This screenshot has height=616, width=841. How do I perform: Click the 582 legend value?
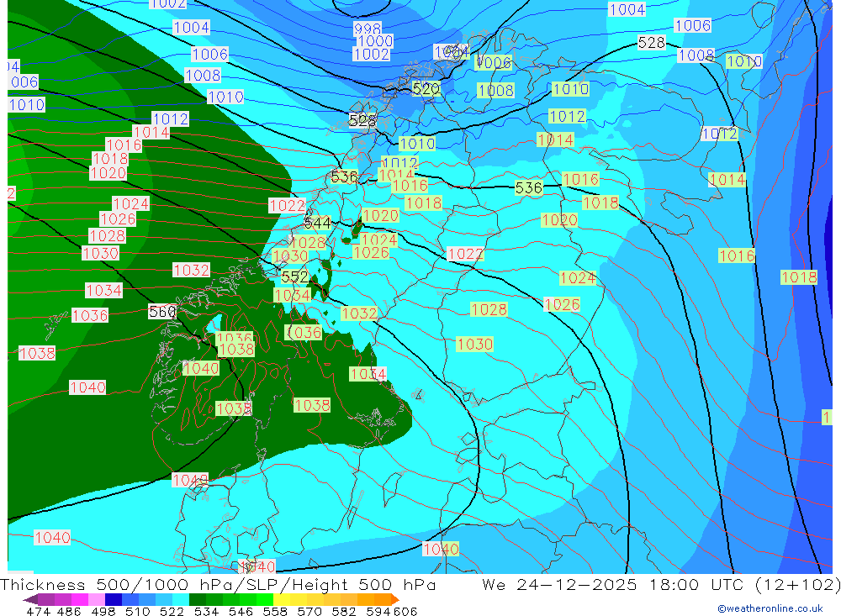[344, 611]
